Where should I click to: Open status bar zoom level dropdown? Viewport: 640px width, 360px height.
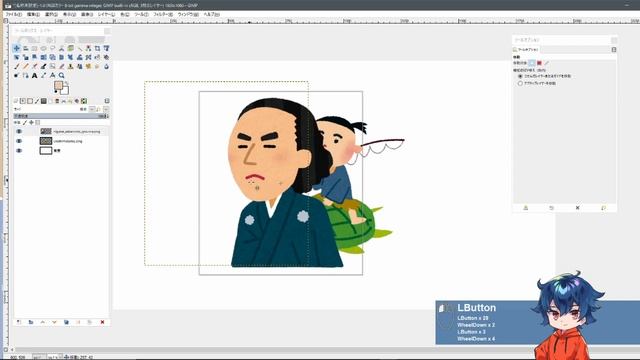click(x=55, y=357)
